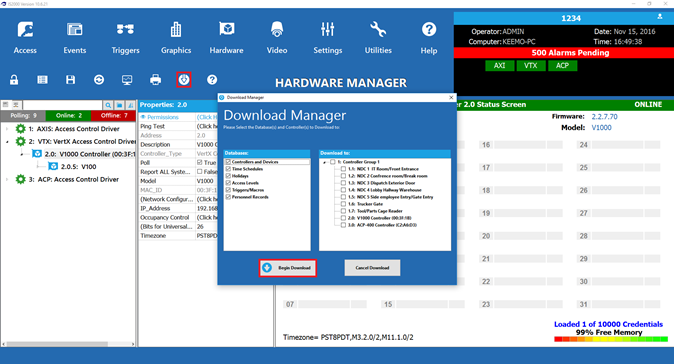Check 1.6 Trucker Gate checkbox
The image size is (674, 364).
click(343, 204)
